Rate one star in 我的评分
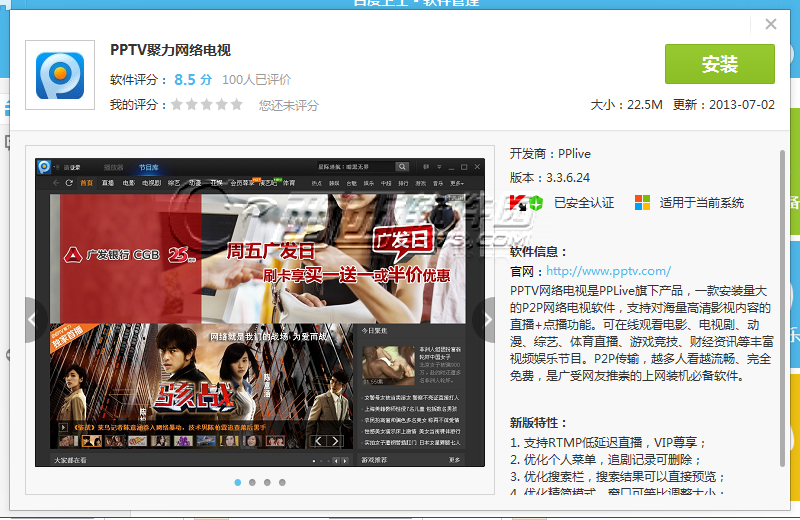Screen dimensions: 800x520 (x=177, y=105)
